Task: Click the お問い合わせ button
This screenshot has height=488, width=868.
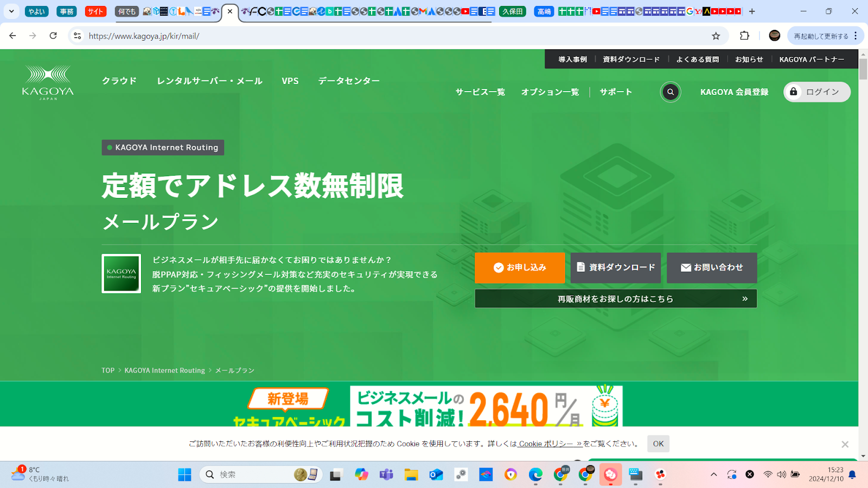Action: [x=712, y=268]
